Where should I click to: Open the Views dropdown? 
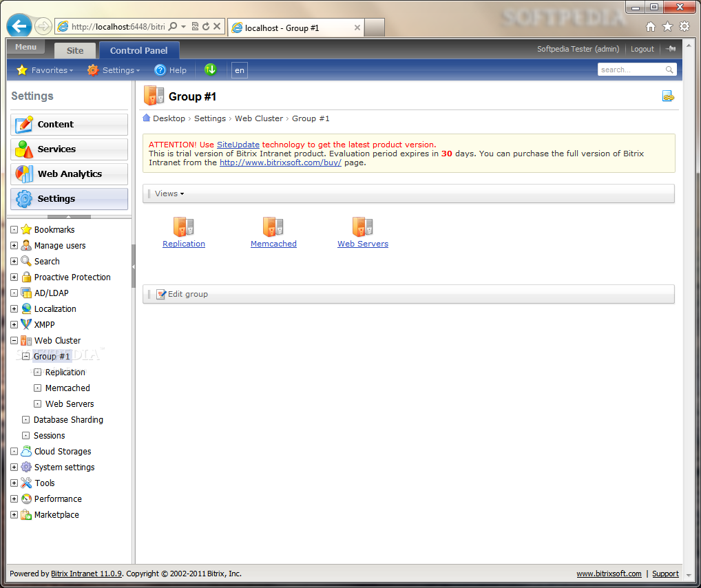pos(169,193)
